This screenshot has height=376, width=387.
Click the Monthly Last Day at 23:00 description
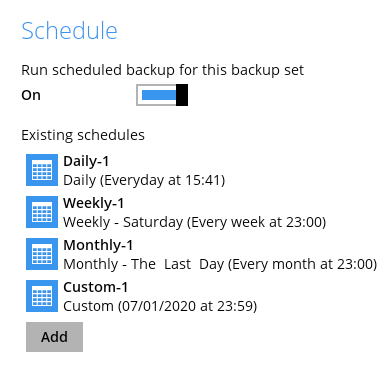coord(220,264)
